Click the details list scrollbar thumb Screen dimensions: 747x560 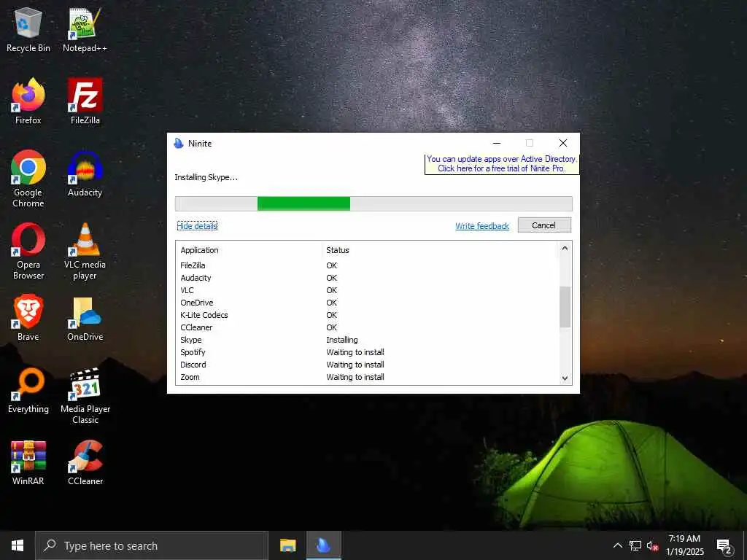click(565, 307)
